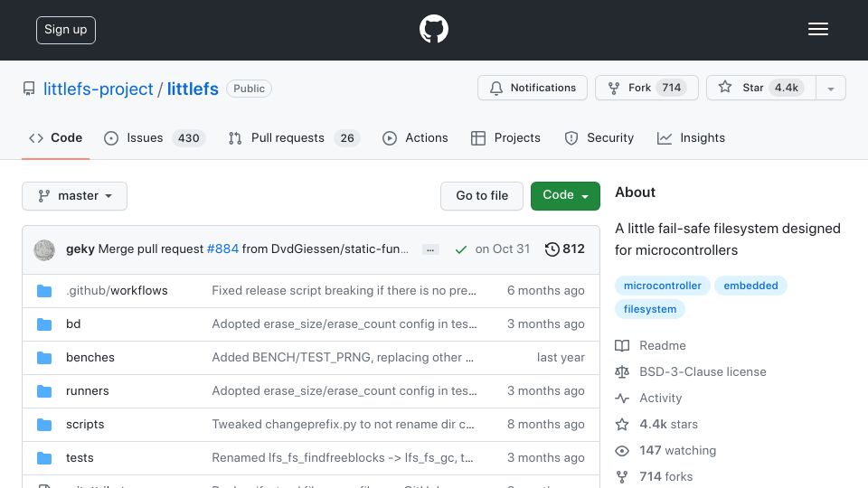Click the Go to file button
Screen dimensions: 868x488
point(482,196)
